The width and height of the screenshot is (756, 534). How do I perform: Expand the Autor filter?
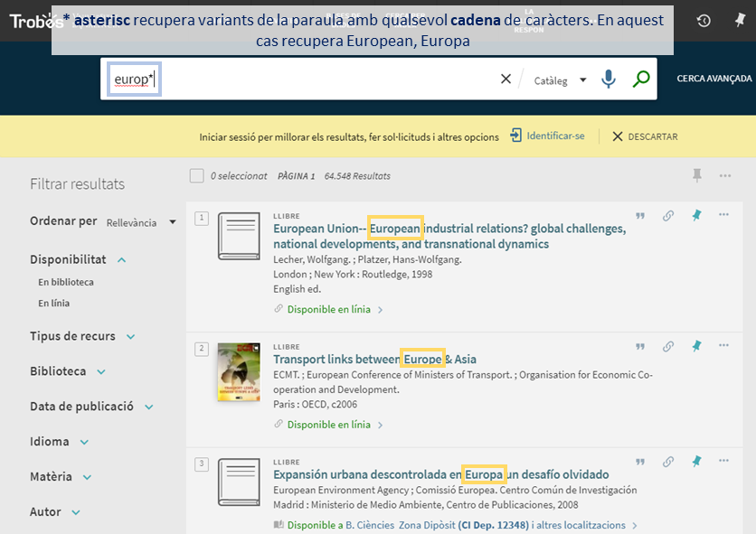coord(55,511)
